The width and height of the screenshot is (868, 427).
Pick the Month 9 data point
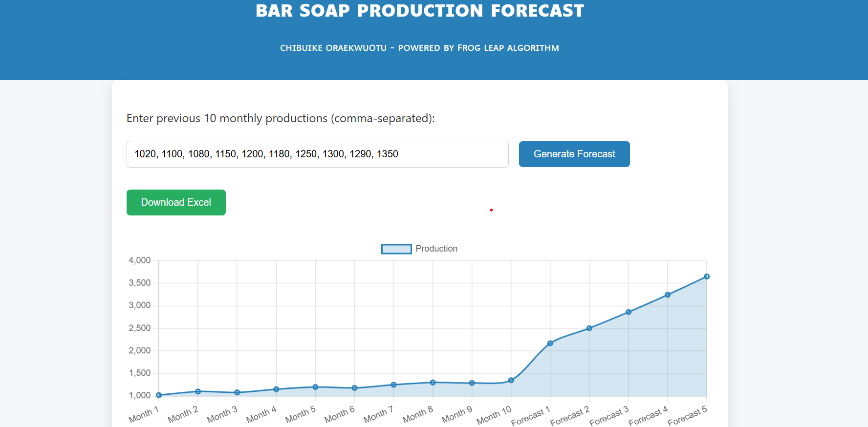pos(472,383)
